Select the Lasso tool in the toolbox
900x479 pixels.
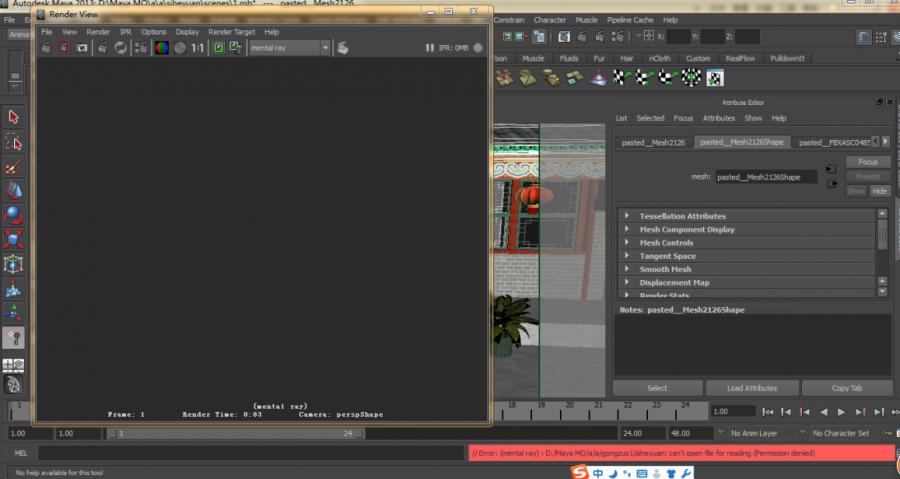pyautogui.click(x=13, y=143)
